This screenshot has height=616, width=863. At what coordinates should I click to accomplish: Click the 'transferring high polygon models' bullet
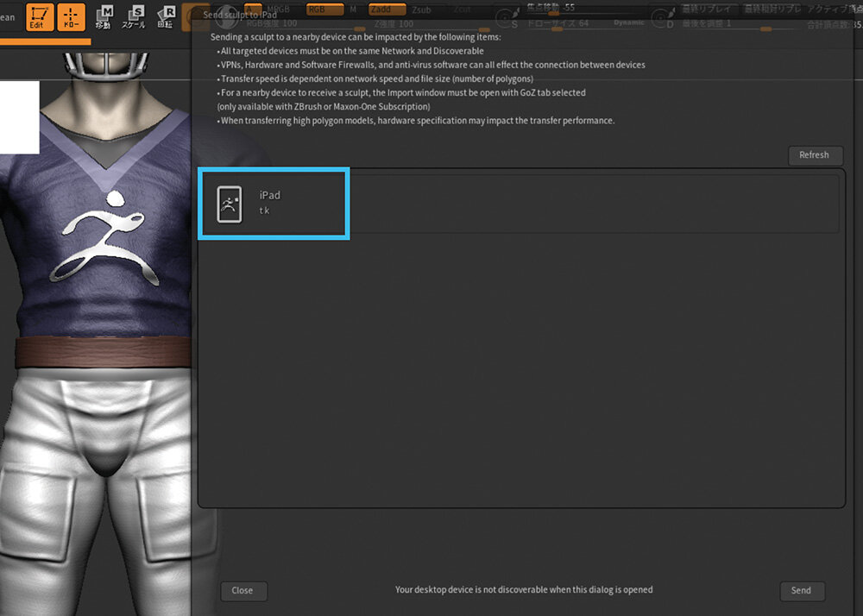coord(416,121)
